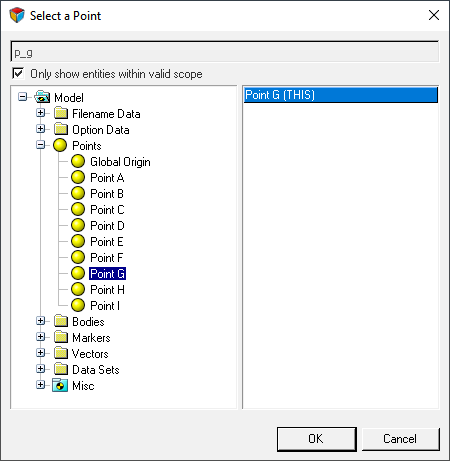Click the Bodies folder icon
This screenshot has height=461, width=450.
coord(61,321)
